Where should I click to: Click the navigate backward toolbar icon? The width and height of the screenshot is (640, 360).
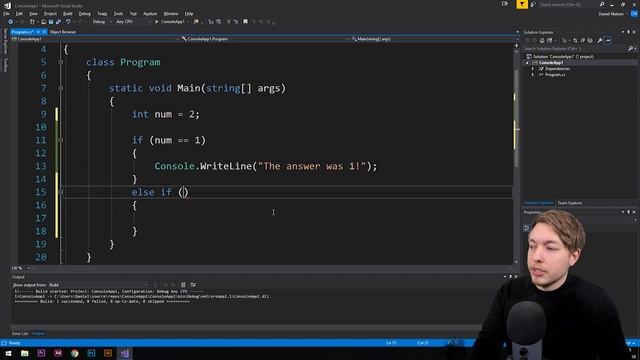(x=10, y=22)
